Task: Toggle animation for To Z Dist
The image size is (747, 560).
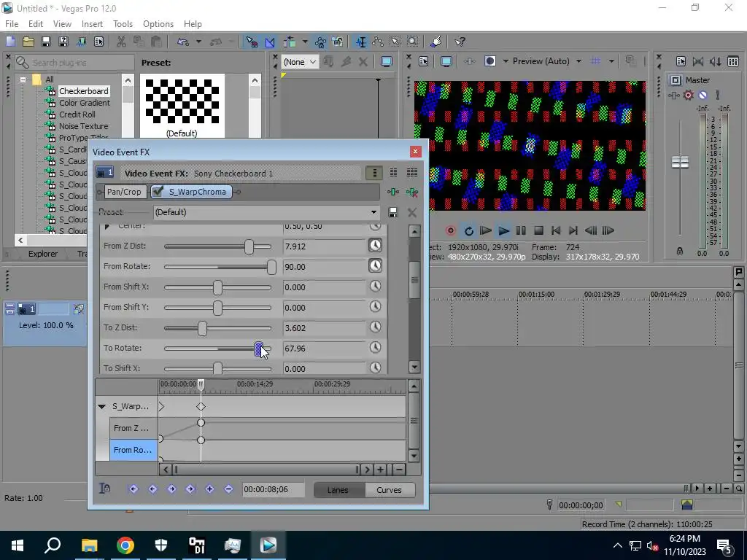Action: point(376,327)
